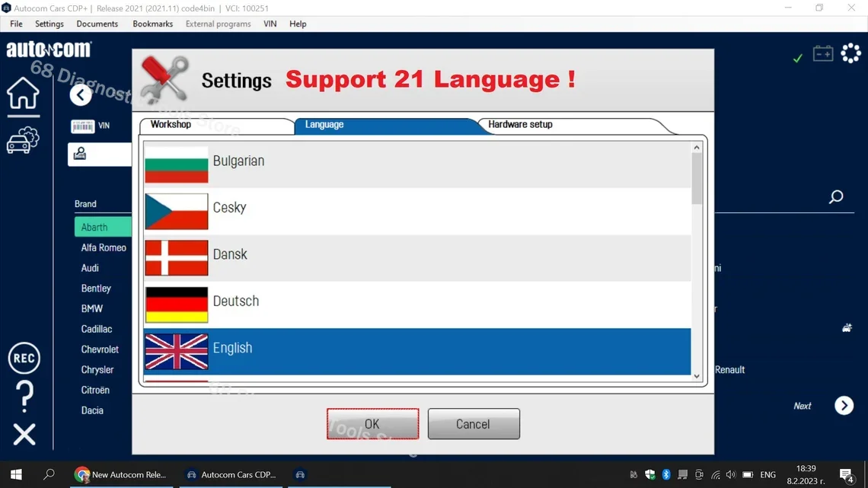Image resolution: width=868 pixels, height=488 pixels.
Task: Open the question mark help icon
Action: (24, 396)
